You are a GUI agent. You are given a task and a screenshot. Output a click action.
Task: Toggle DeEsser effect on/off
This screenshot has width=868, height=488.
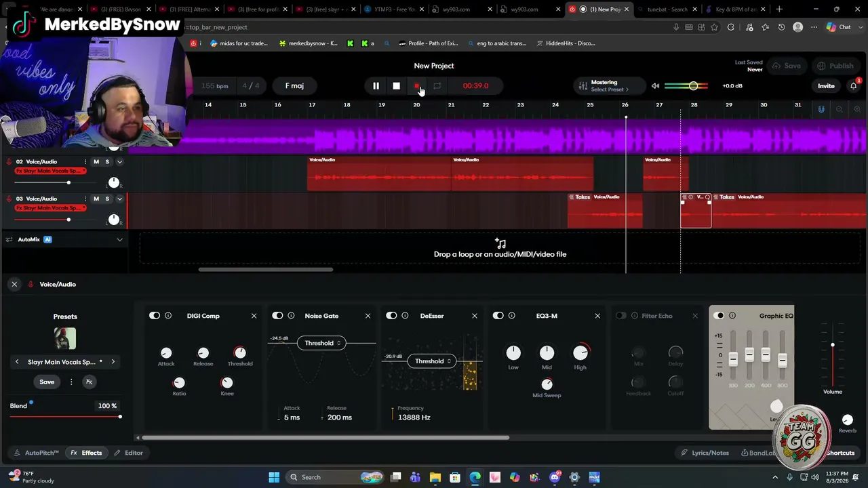(391, 316)
